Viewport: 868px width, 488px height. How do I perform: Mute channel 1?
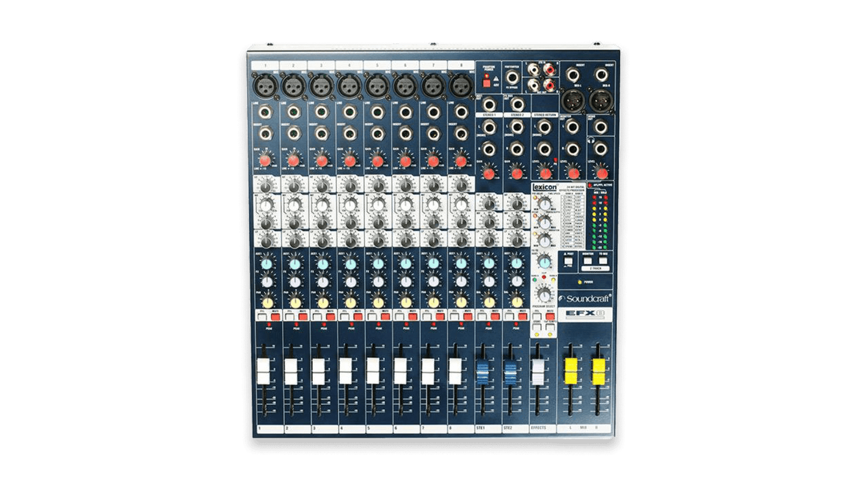click(275, 316)
